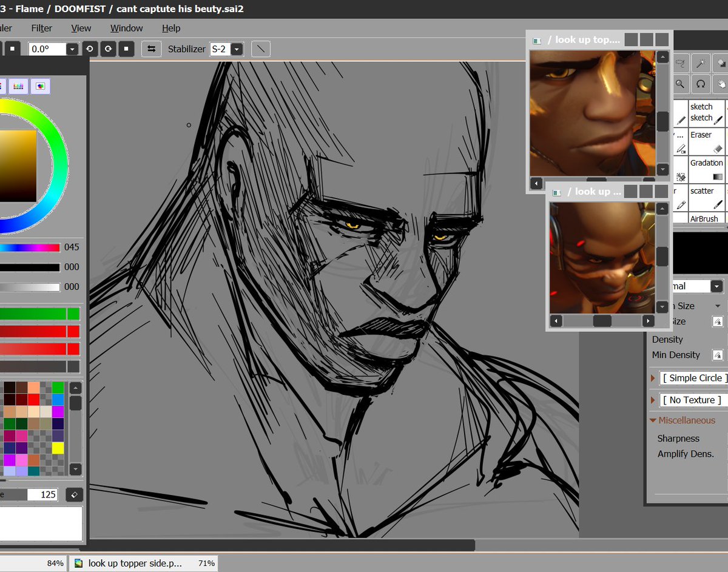This screenshot has height=572, width=728.
Task: Click the saturation-value color square
Action: coord(18,166)
